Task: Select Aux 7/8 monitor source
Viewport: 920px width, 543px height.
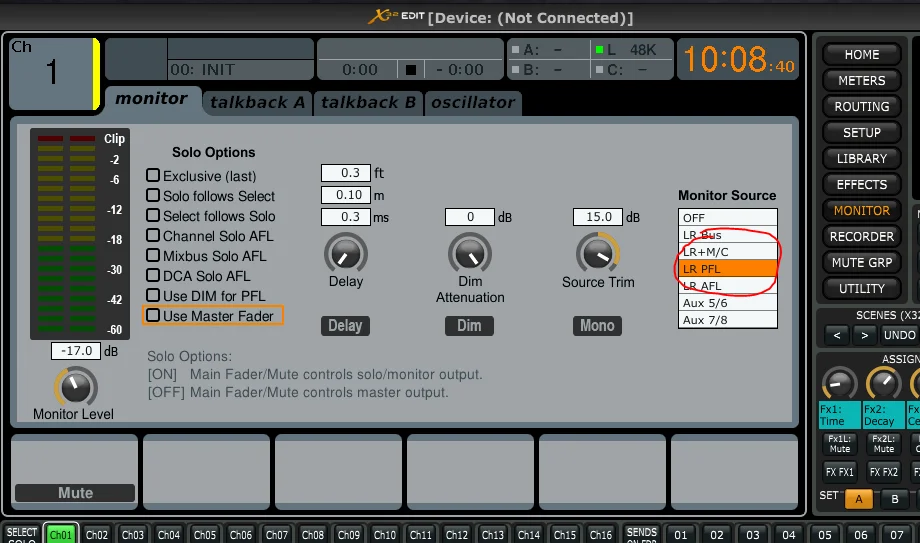Action: [x=728, y=320]
